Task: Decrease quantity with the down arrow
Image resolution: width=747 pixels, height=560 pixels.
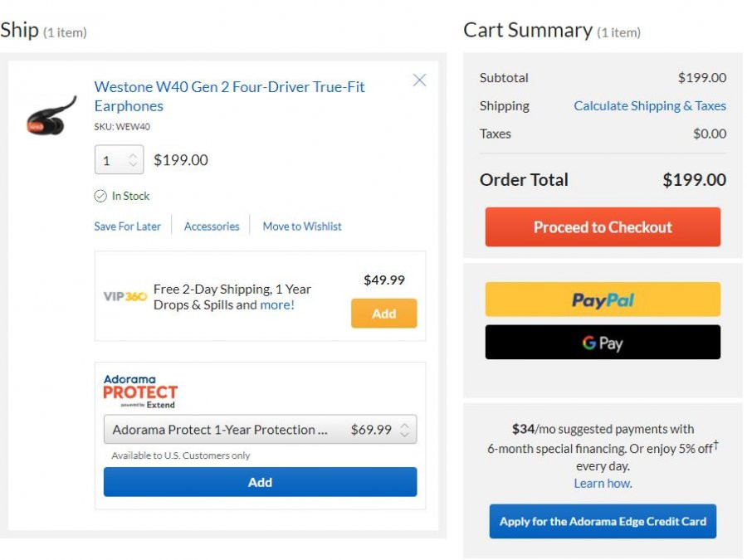Action: click(133, 165)
